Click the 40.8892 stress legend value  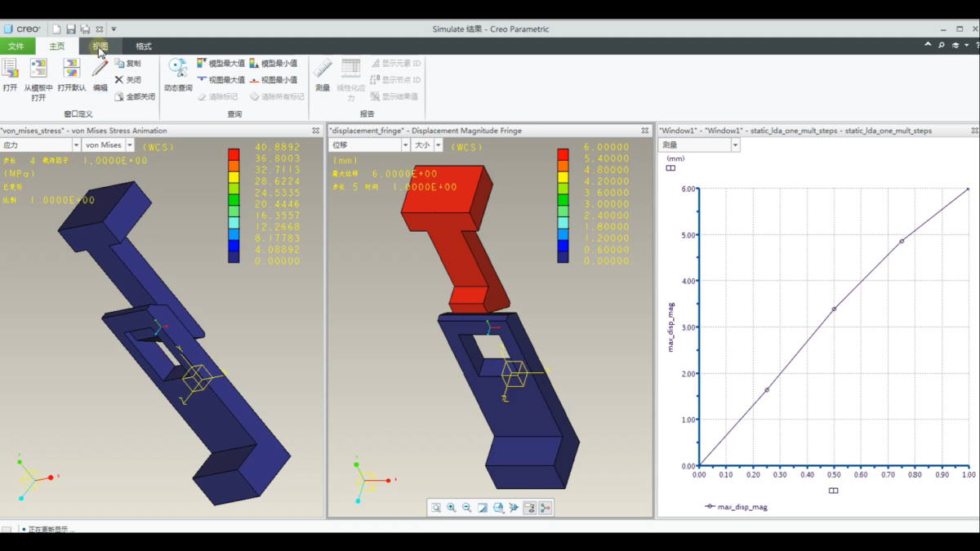278,147
